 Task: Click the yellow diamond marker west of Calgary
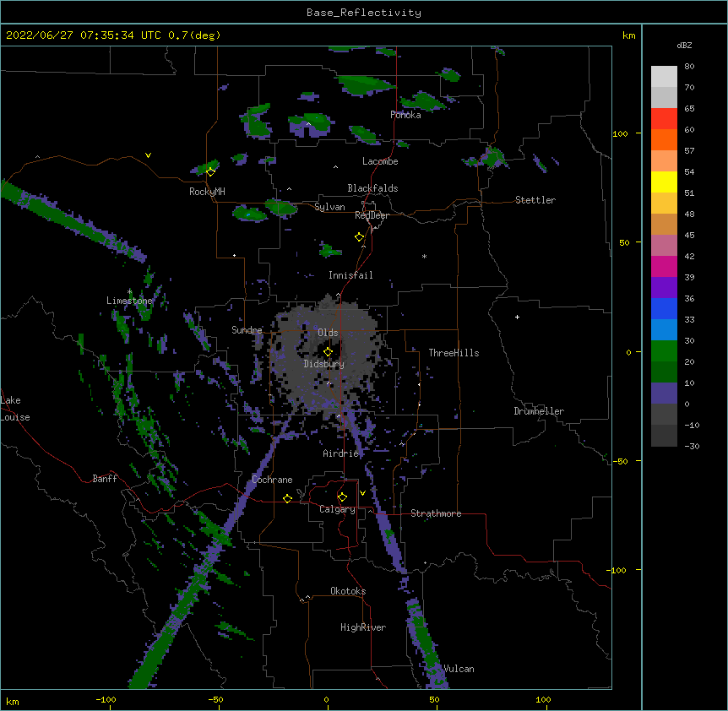pyautogui.click(x=287, y=498)
